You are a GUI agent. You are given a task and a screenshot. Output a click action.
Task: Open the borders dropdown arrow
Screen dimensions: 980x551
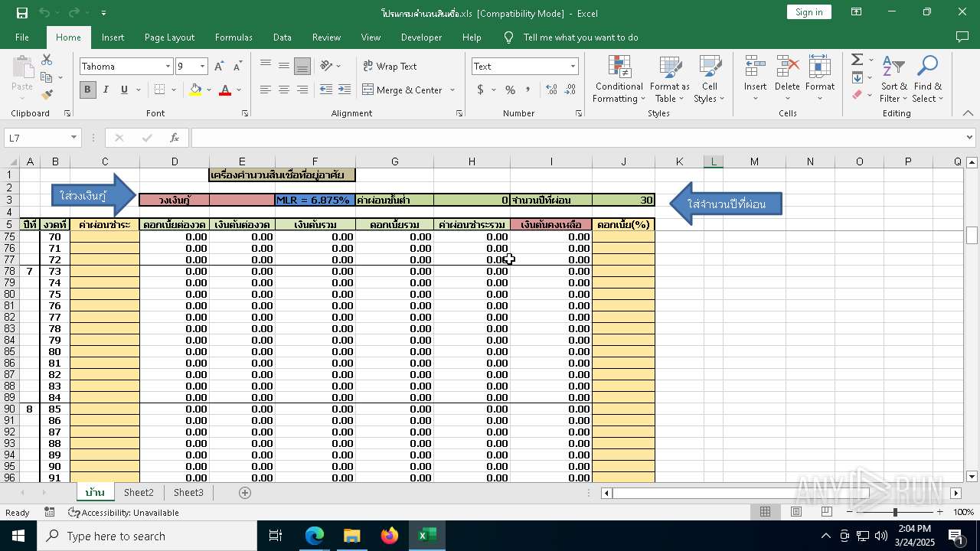point(174,90)
